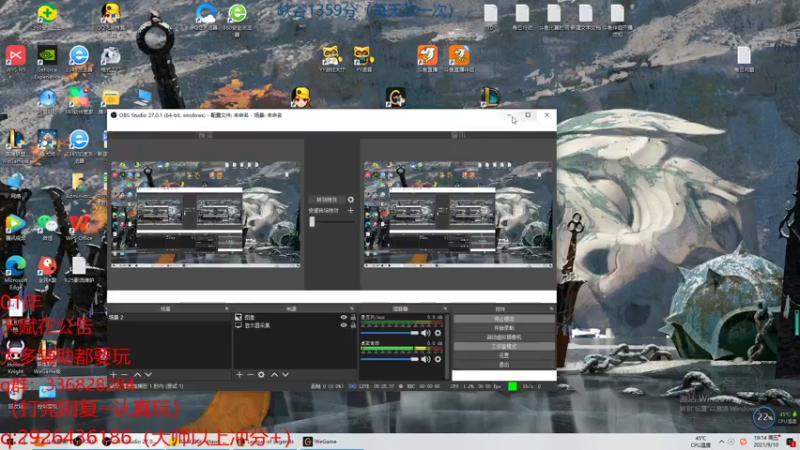
Task: Pop out the Sources dock panel
Action: tap(352, 309)
